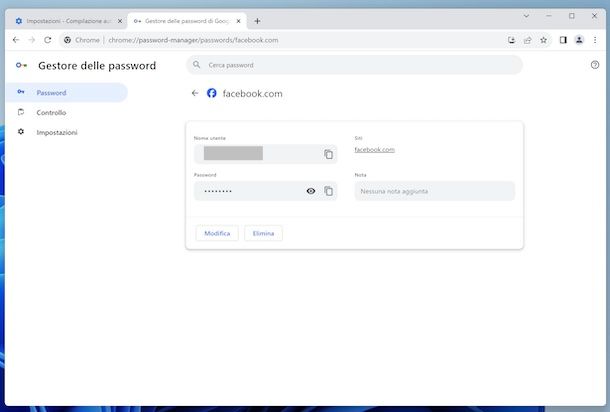Open the Chrome share icon
Viewport: 610px width, 412px height.
pyautogui.click(x=528, y=40)
